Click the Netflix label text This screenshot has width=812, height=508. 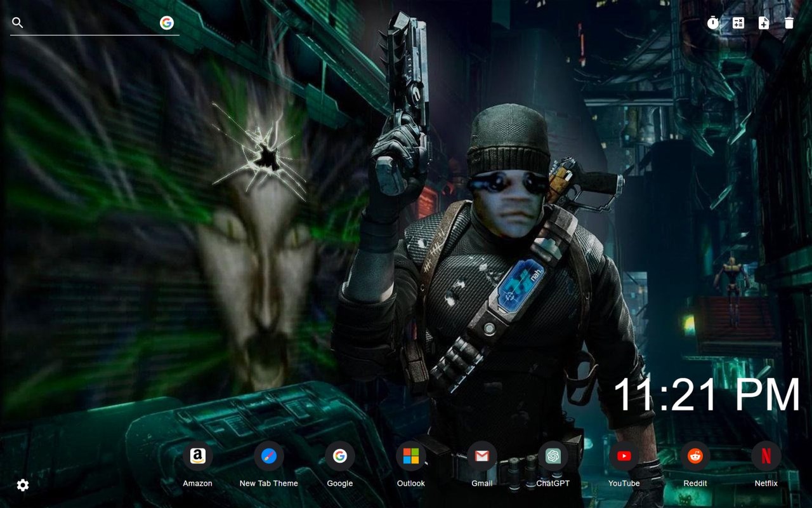pyautogui.click(x=766, y=483)
